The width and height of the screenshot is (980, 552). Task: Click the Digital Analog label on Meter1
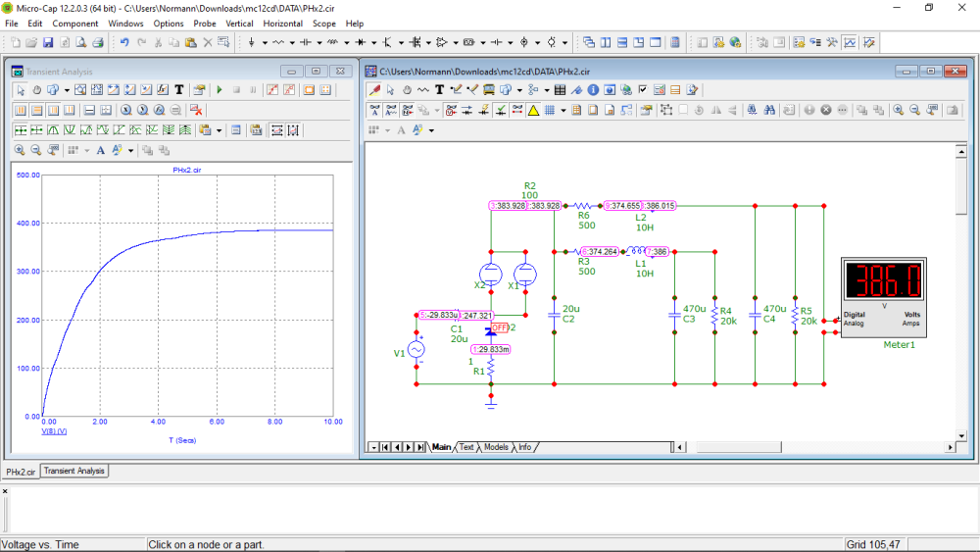click(x=854, y=319)
